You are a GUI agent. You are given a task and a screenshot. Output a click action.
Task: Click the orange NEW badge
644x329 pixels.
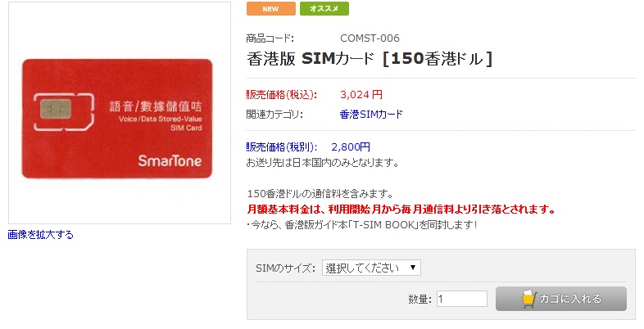coord(270,9)
